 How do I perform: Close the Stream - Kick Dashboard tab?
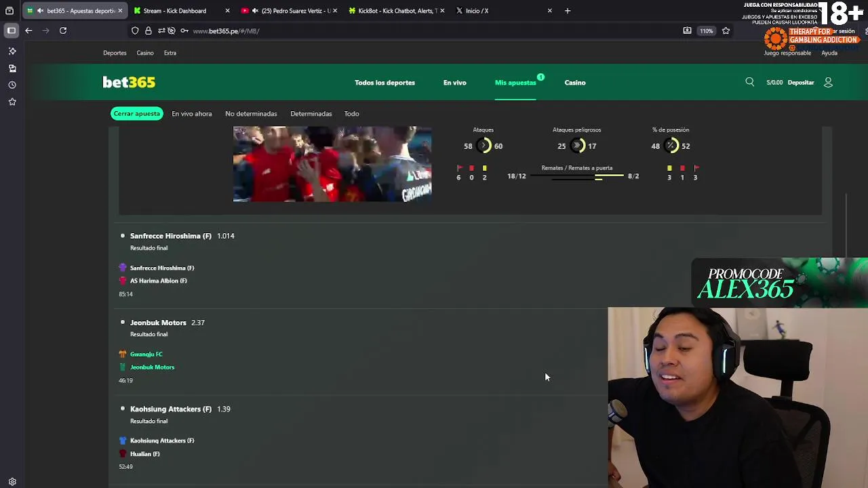point(227,11)
